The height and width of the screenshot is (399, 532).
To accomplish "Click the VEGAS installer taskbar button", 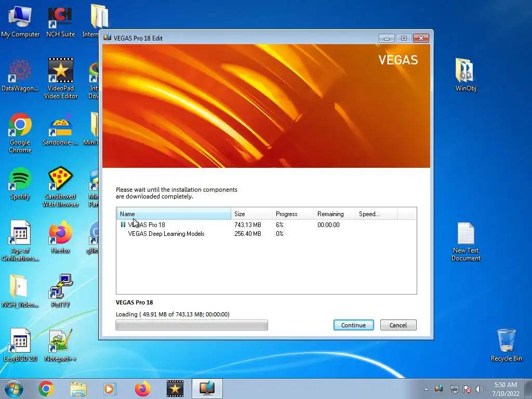I will point(207,389).
